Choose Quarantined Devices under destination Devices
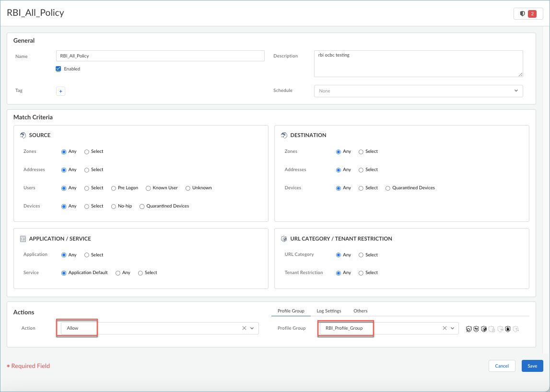This screenshot has height=392, width=550. [x=388, y=188]
